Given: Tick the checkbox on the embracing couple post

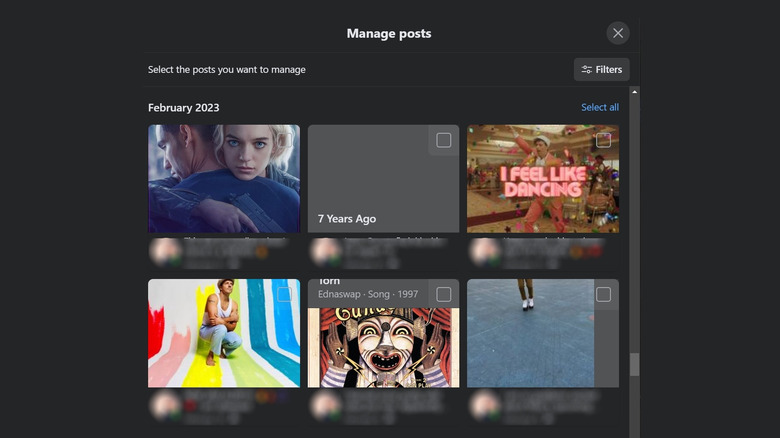Looking at the screenshot, I should tap(285, 140).
